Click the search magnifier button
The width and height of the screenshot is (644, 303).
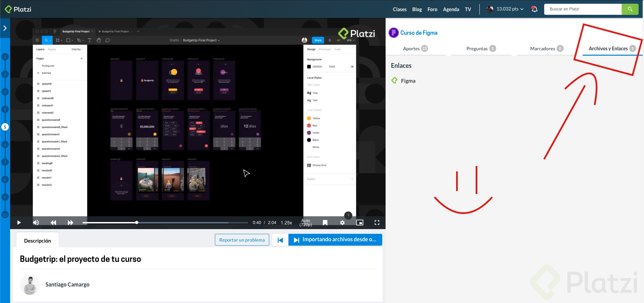[630, 9]
